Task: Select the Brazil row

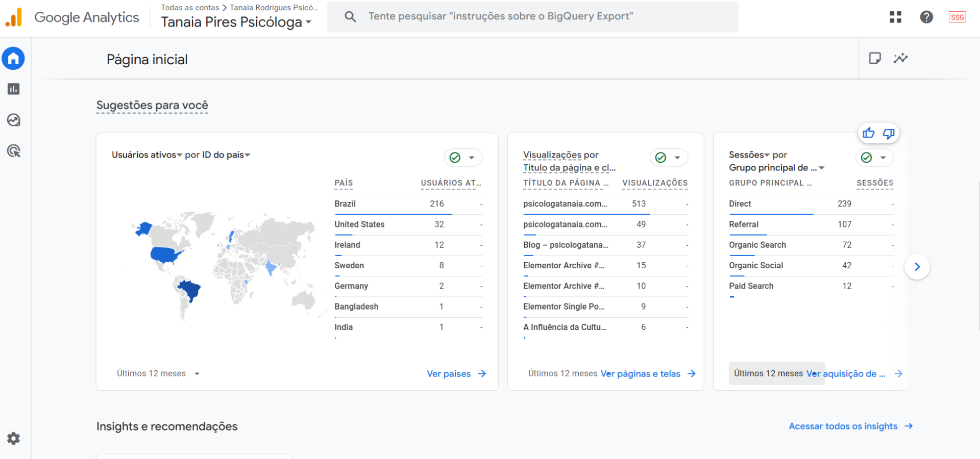Action: point(408,204)
